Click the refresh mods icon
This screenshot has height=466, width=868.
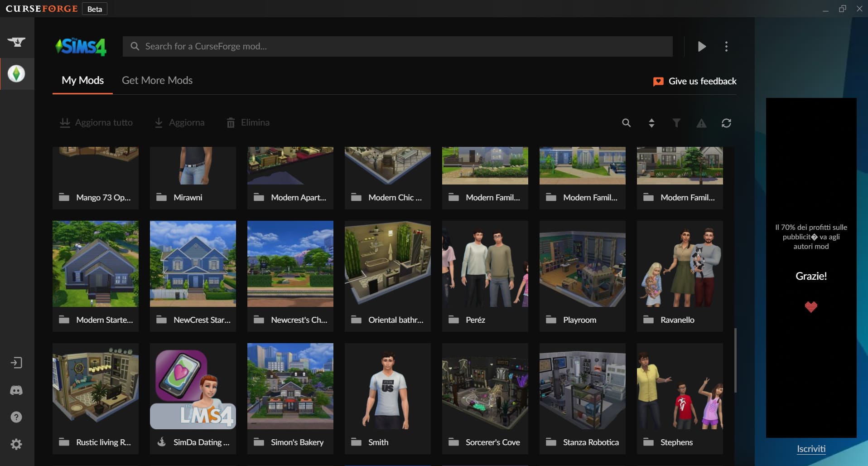pos(726,123)
